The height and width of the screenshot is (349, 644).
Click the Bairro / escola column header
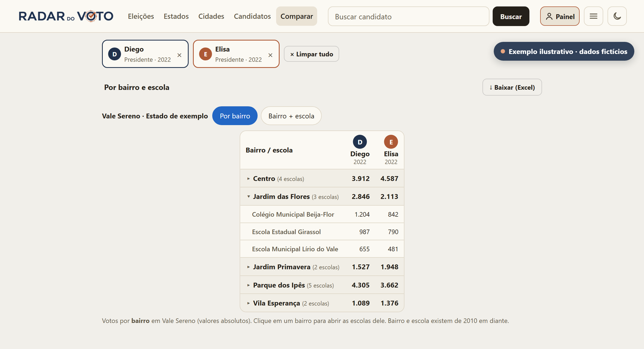coord(269,150)
